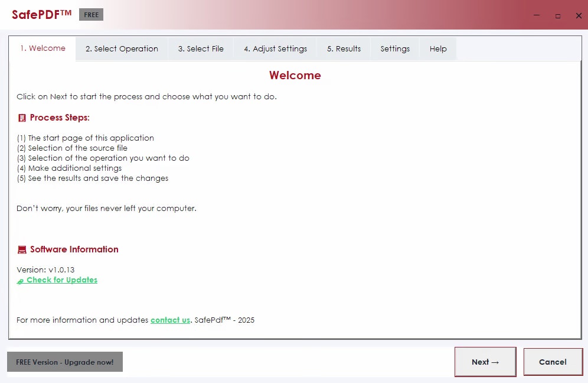Viewport: 588px width, 383px height.
Task: Click FREE Version - Upgrade now! button
Action: (65, 362)
